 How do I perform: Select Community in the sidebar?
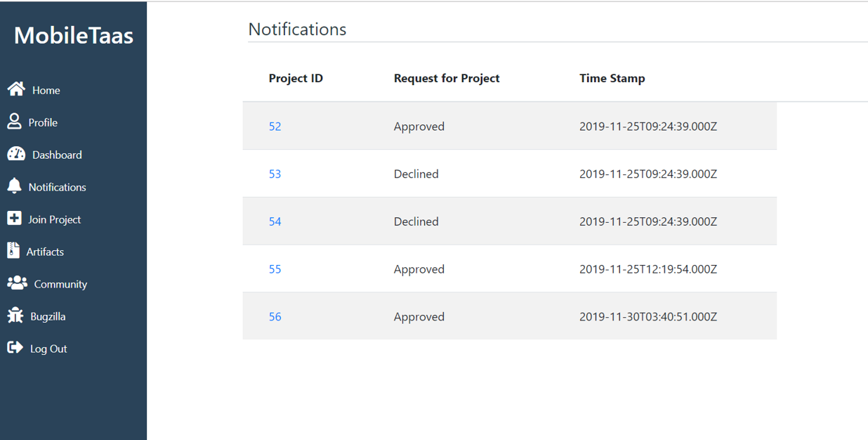click(x=60, y=284)
